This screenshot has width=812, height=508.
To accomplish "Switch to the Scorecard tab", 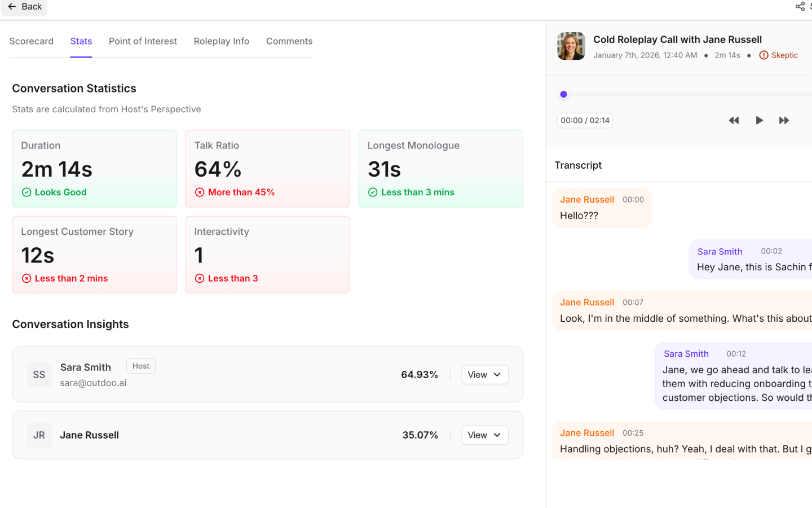I will (32, 41).
